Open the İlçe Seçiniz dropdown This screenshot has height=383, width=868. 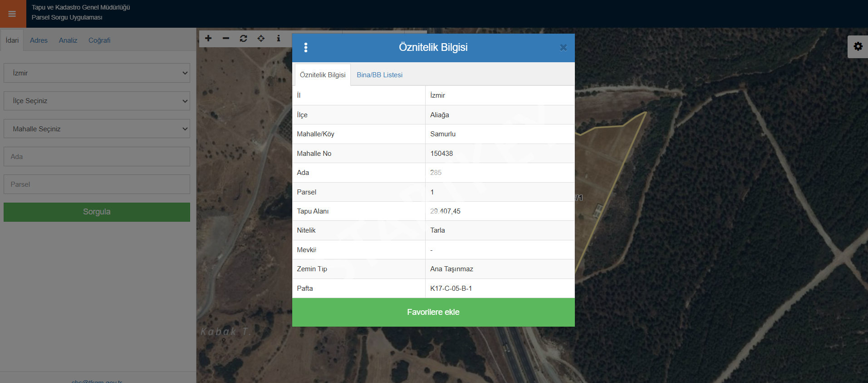point(97,101)
